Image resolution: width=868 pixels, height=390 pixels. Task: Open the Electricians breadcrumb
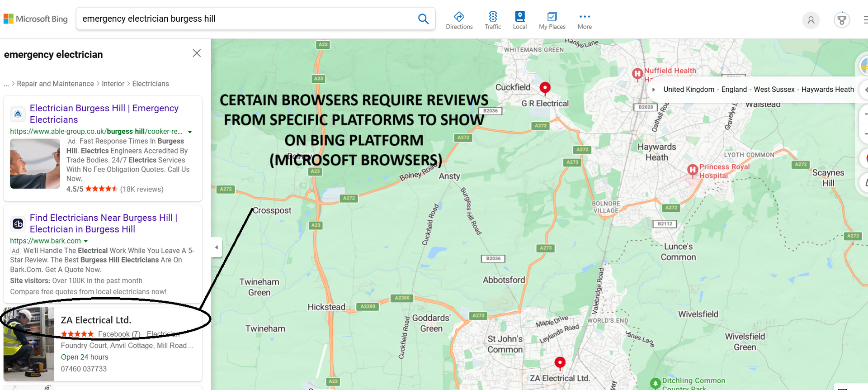pos(151,84)
